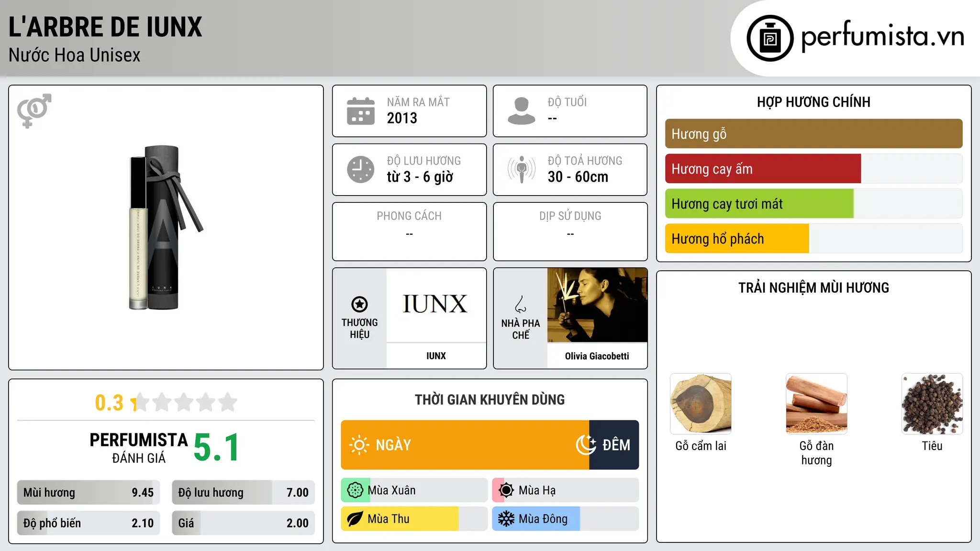Click the snowflake icon for Mùa Đông

pos(506,519)
